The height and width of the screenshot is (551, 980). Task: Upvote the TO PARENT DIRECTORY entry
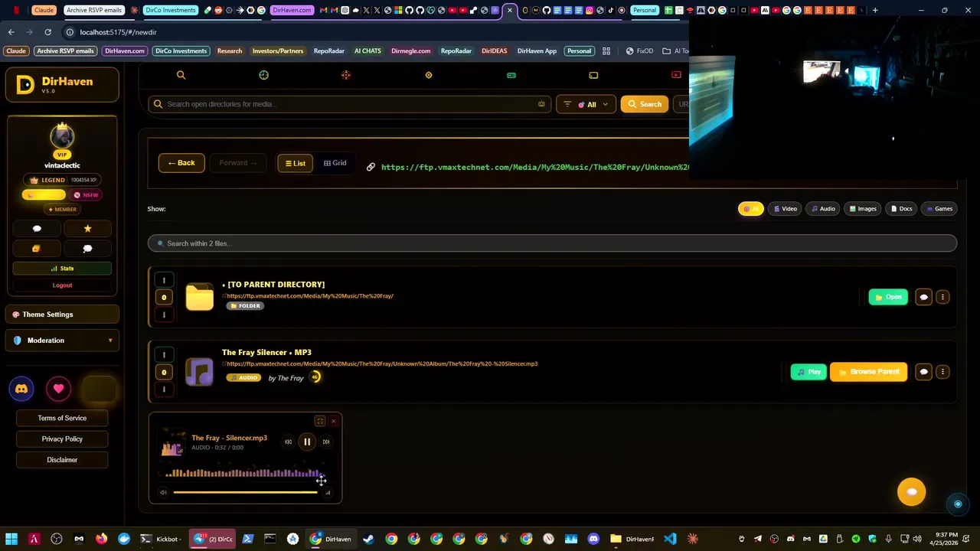(163, 280)
